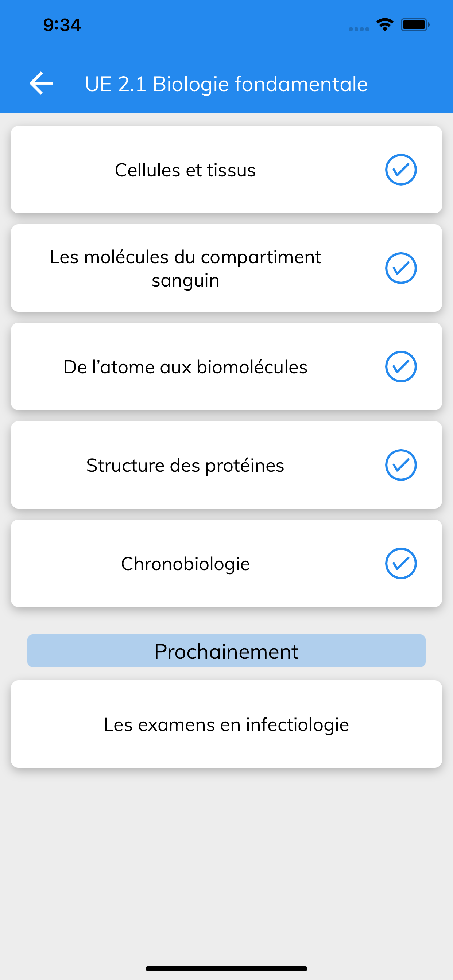
Task: Tap the checkmark next to De l'atome aux biomolécules
Action: pos(401,367)
